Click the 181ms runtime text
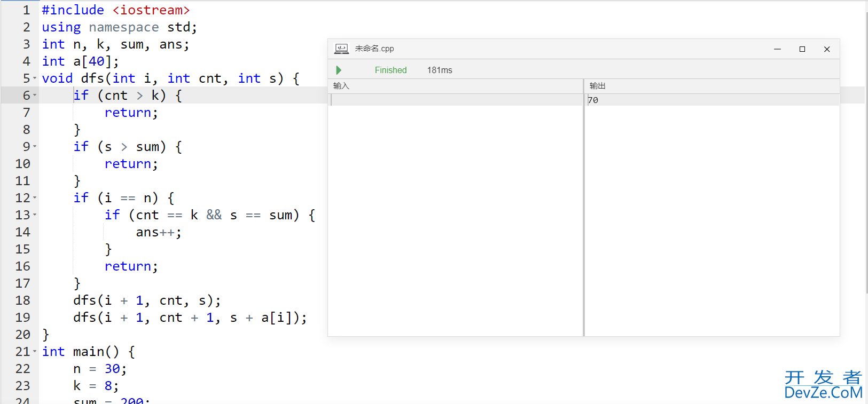The width and height of the screenshot is (868, 404). tap(440, 70)
